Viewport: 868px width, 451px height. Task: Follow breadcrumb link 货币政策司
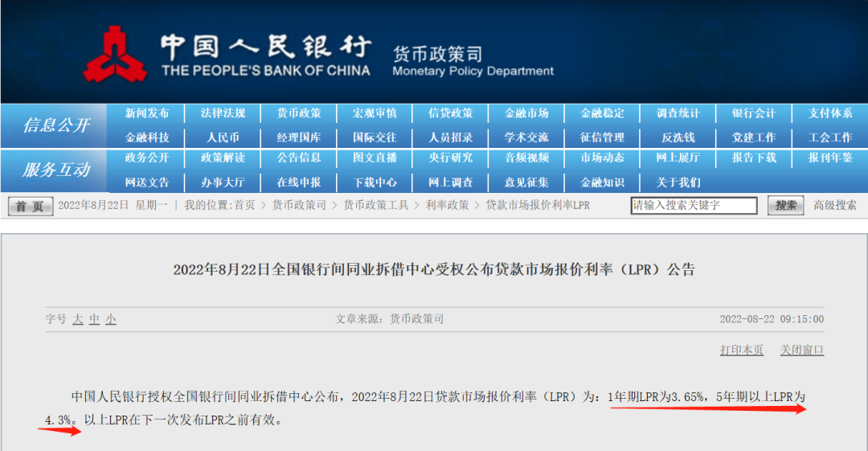[299, 206]
